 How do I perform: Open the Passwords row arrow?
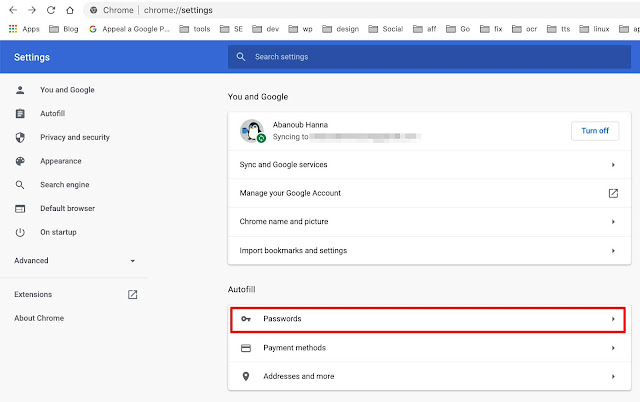[613, 319]
